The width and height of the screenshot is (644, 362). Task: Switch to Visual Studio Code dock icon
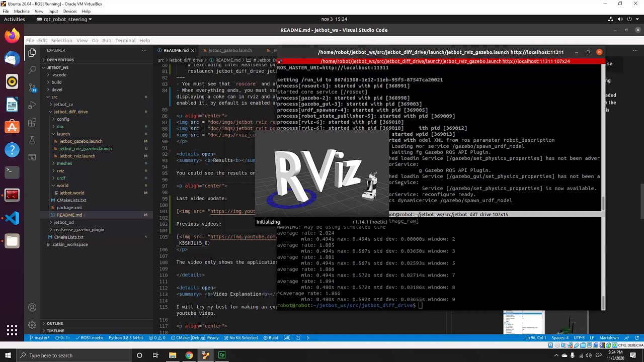12,218
